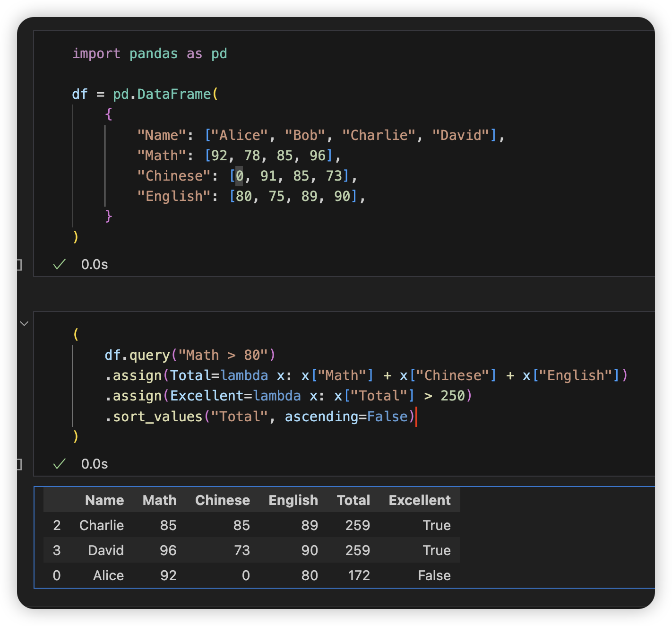The image size is (672, 626).
Task: Click the 0.0s execution time under first cell
Action: pos(95,264)
